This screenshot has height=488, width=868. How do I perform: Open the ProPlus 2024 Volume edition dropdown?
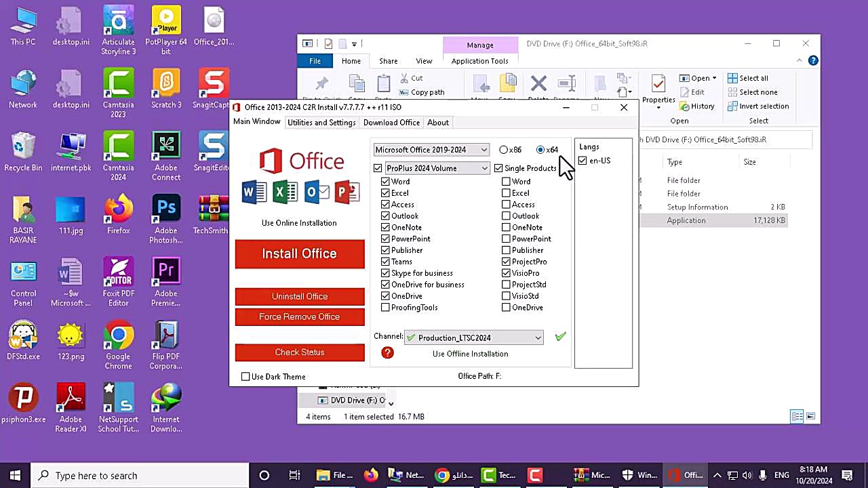pyautogui.click(x=437, y=168)
